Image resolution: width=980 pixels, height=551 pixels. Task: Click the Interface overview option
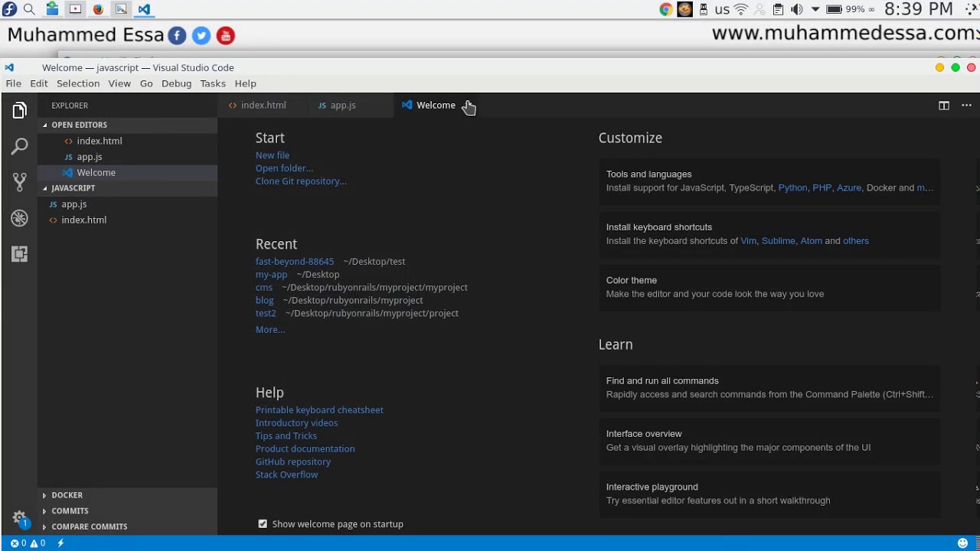coord(769,441)
